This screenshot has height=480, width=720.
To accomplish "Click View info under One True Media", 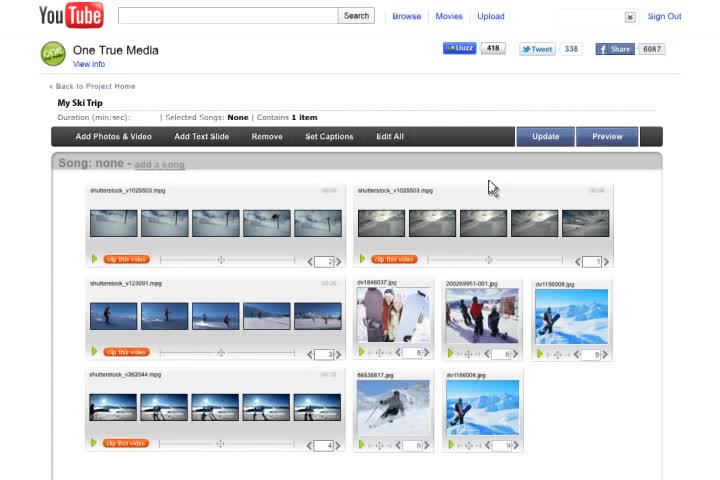I will [89, 64].
